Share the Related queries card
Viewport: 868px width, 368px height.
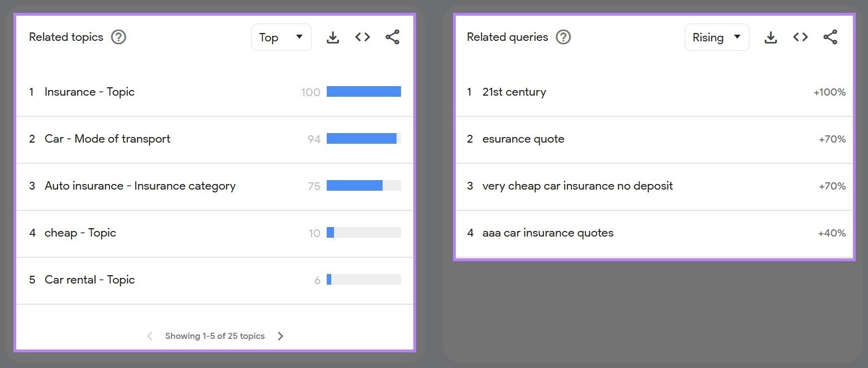point(831,37)
